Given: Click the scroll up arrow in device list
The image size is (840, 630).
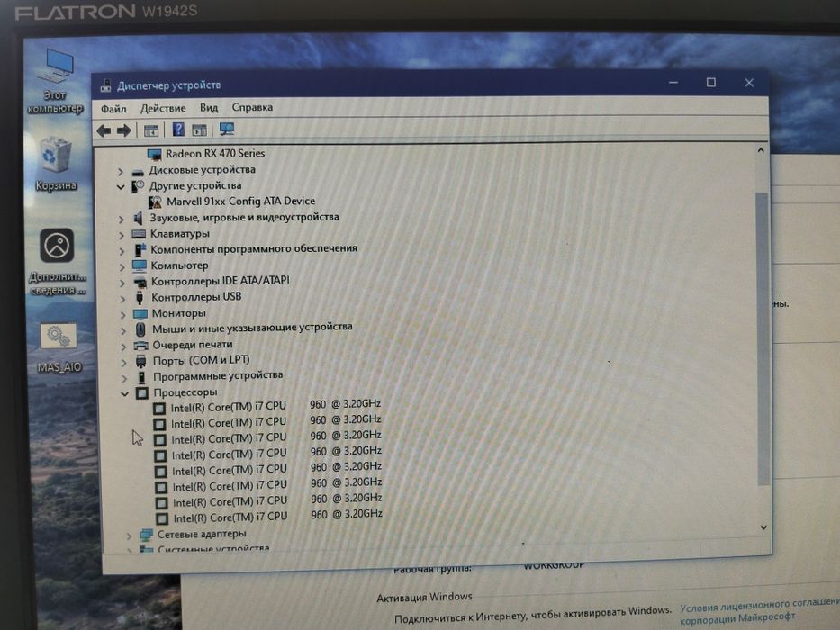Looking at the screenshot, I should [x=761, y=150].
